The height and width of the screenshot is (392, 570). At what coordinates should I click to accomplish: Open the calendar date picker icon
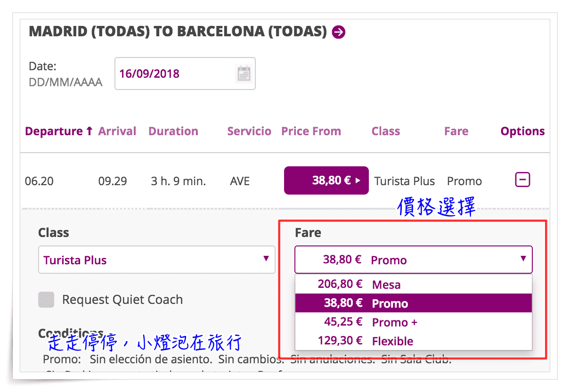coord(244,73)
